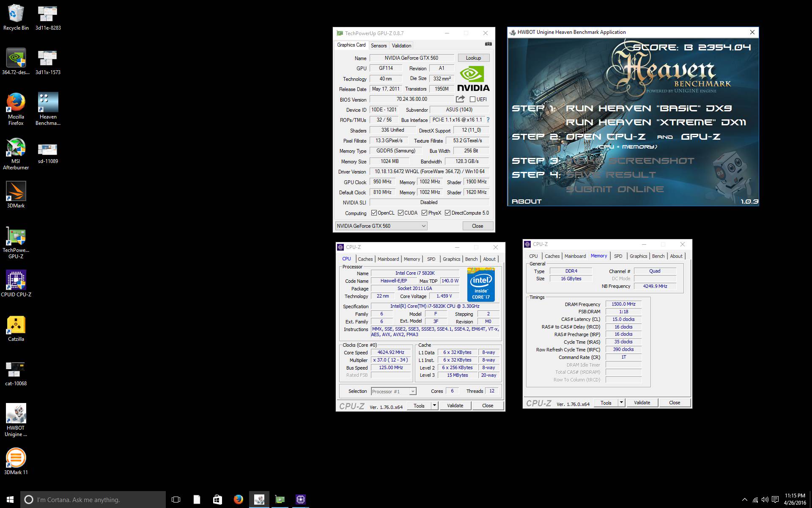Image resolution: width=812 pixels, height=508 pixels.
Task: Open the Windows Store taskbar icon
Action: coord(217,500)
